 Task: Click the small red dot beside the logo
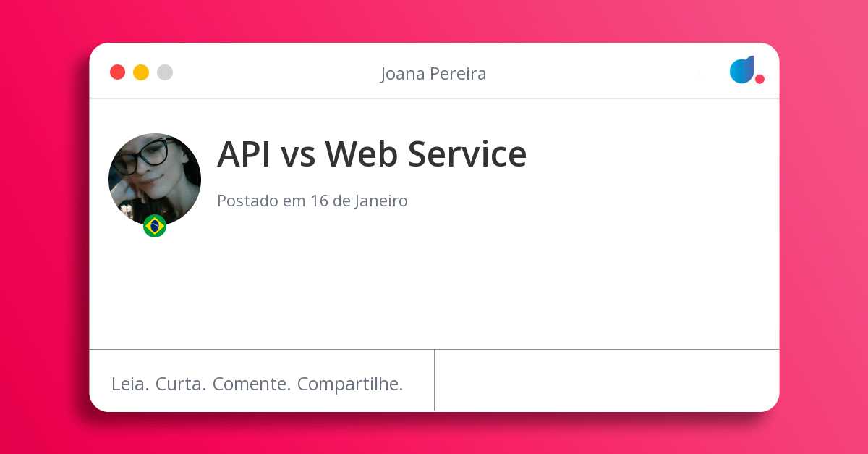pyautogui.click(x=759, y=79)
